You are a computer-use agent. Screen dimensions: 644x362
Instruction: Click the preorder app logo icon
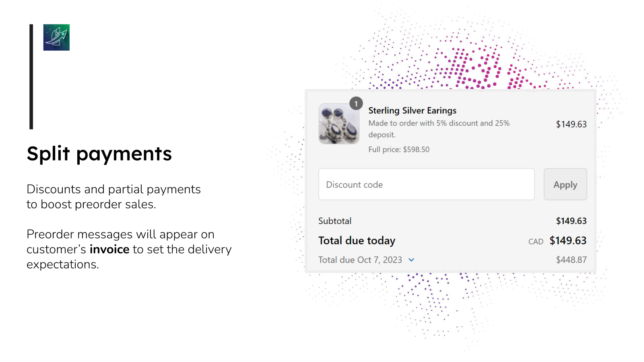pos(56,37)
